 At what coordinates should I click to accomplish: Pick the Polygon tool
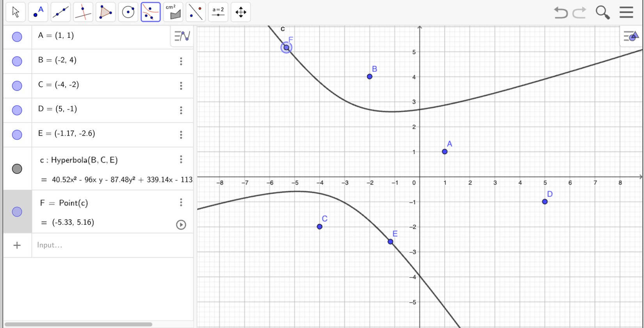[105, 12]
